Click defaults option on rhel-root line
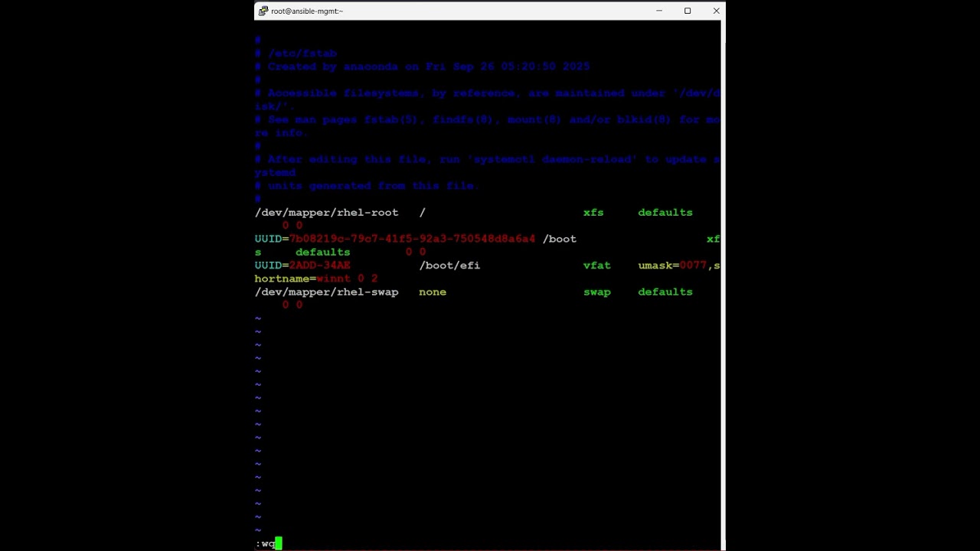 665,213
